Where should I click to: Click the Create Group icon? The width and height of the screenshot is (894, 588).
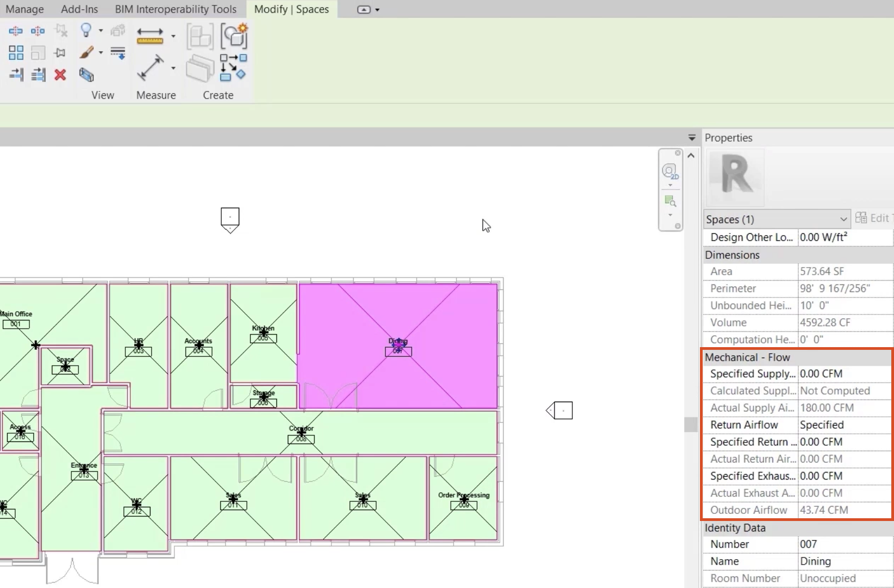pos(234,36)
